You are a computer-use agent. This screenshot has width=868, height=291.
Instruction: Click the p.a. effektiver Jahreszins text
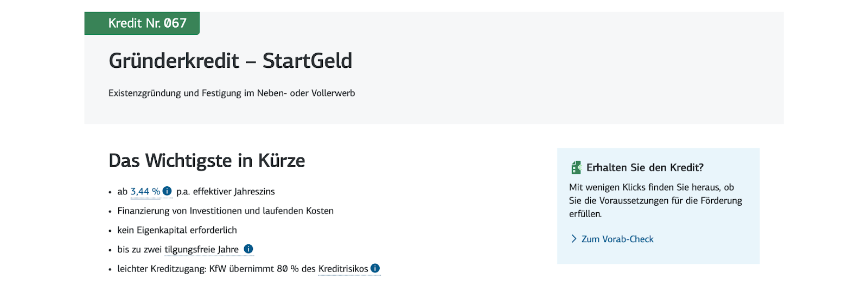pos(226,192)
